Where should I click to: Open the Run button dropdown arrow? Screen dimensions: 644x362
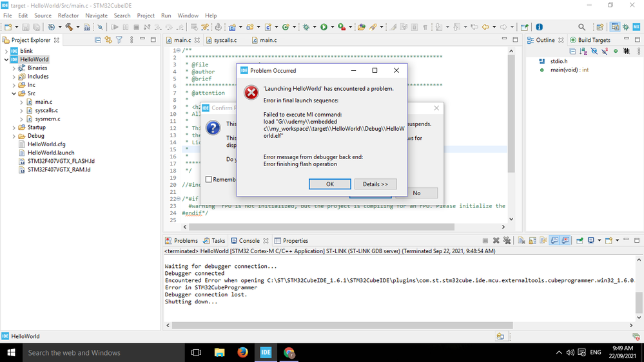(x=332, y=27)
